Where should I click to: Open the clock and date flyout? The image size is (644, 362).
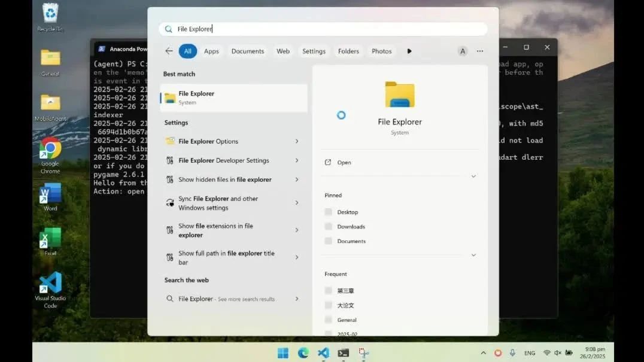(x=593, y=352)
